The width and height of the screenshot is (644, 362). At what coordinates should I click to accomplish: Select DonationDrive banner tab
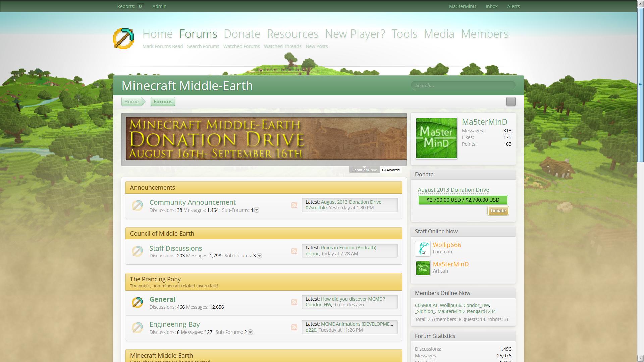[364, 170]
